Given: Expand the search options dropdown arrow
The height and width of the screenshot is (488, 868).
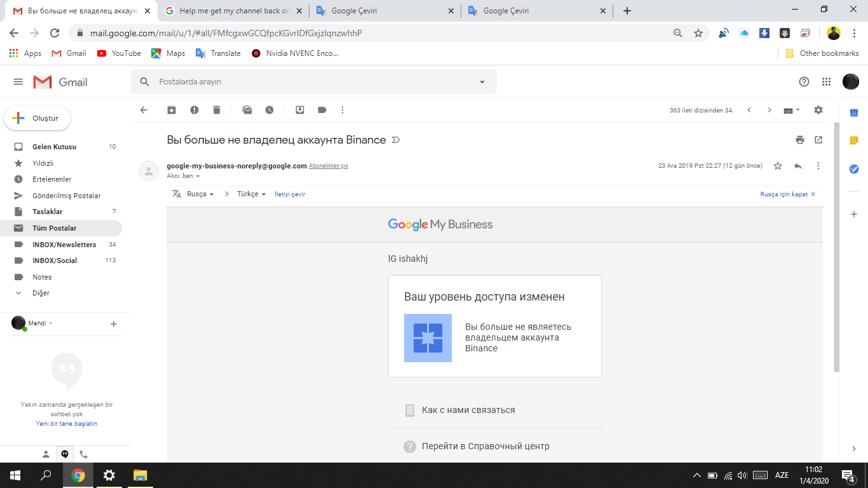Looking at the screenshot, I should pyautogui.click(x=482, y=82).
